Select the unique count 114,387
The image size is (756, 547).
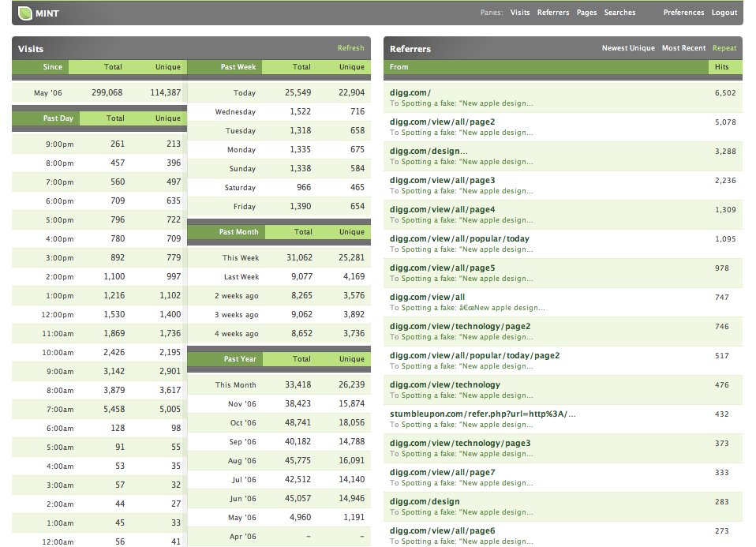tap(165, 92)
